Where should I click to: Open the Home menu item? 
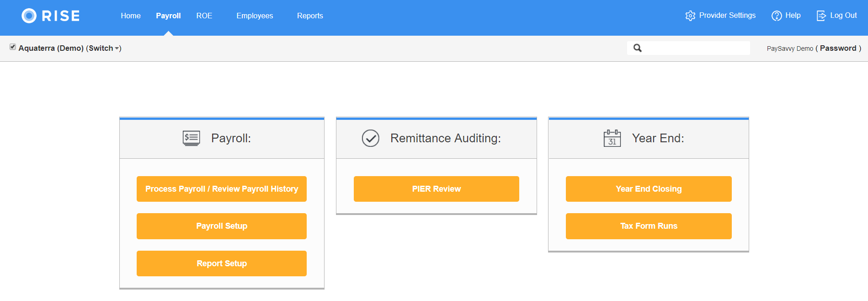(x=131, y=16)
